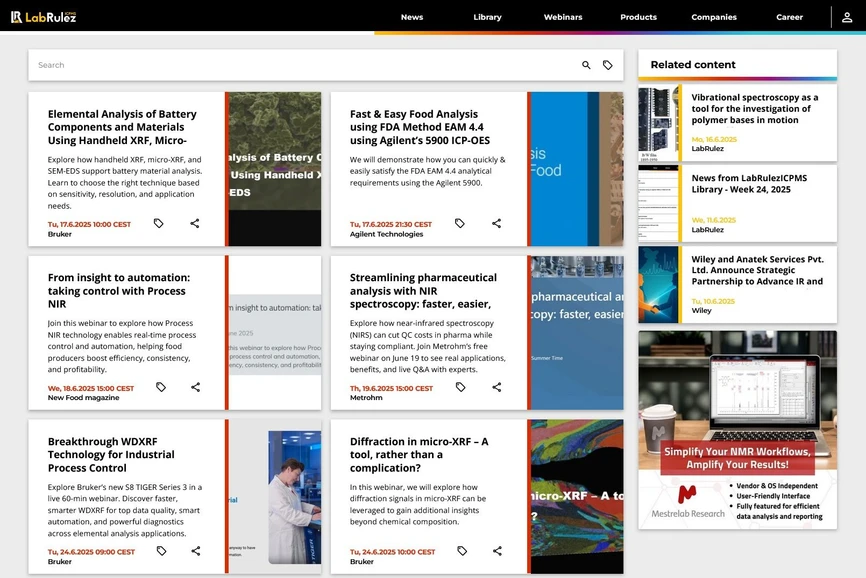
Task: Open the News menu
Action: (412, 17)
